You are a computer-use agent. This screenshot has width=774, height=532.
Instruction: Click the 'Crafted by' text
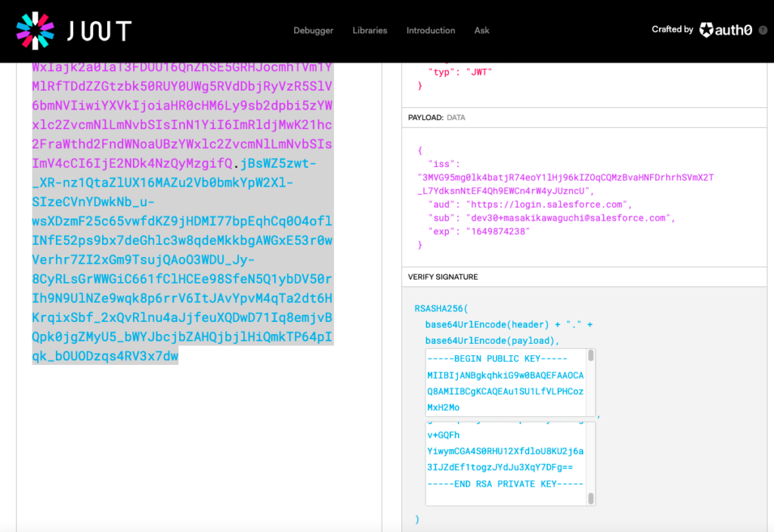pyautogui.click(x=672, y=29)
